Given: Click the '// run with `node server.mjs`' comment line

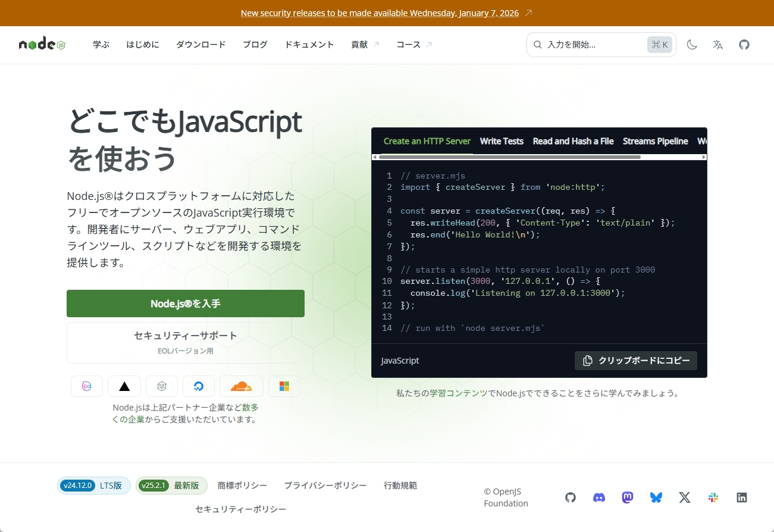Looking at the screenshot, I should pyautogui.click(x=473, y=328).
